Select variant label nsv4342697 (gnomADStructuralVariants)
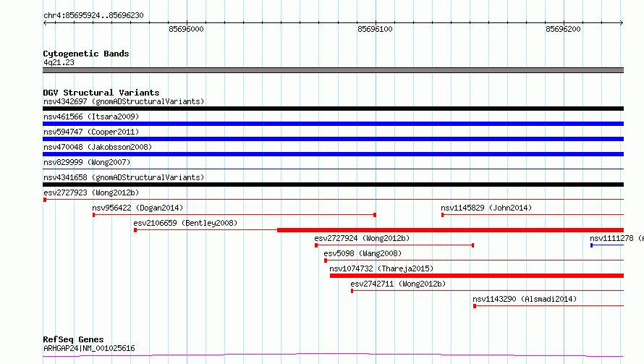Screen dimensions: 644x364 tap(124, 101)
